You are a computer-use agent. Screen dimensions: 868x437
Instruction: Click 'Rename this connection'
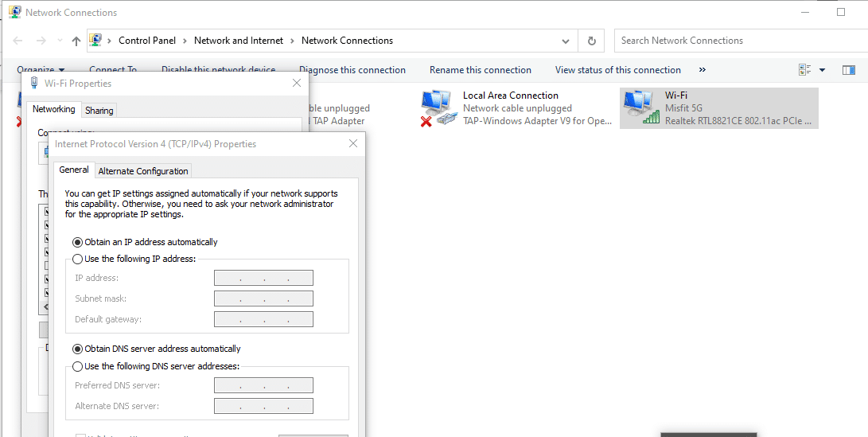tap(480, 70)
